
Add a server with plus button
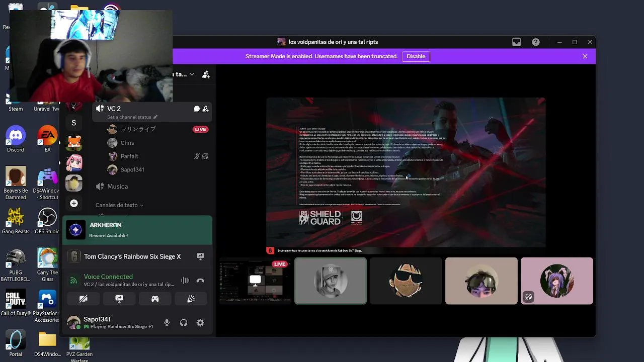tap(74, 203)
